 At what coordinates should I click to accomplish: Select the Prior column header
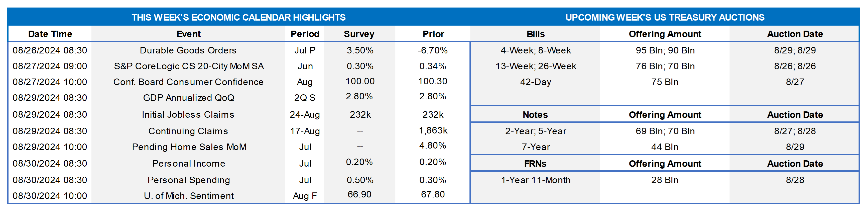coord(433,34)
